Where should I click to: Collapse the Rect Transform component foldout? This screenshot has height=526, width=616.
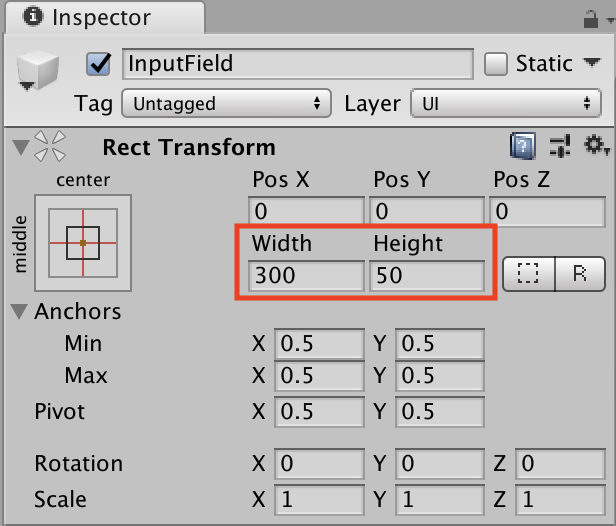(x=20, y=148)
